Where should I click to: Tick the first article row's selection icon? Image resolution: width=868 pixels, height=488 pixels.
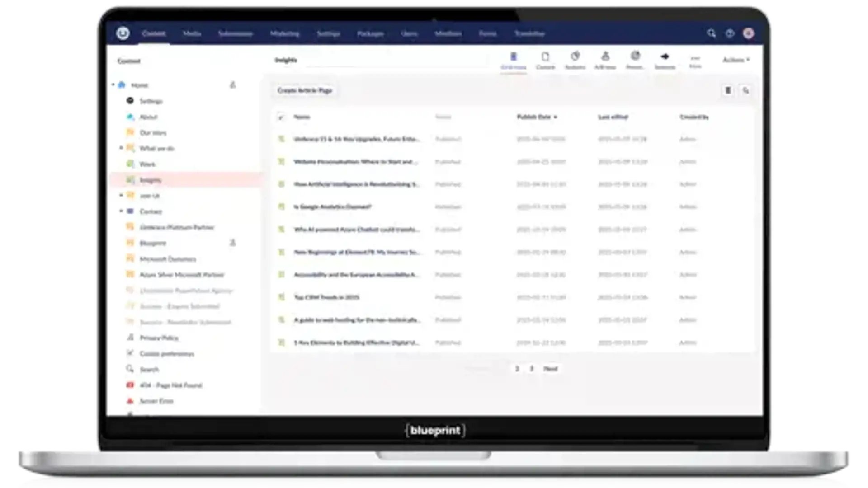[281, 139]
